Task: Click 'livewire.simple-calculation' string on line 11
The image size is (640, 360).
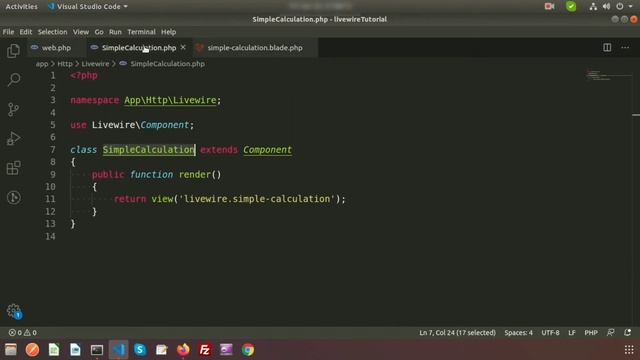Action: (x=257, y=199)
